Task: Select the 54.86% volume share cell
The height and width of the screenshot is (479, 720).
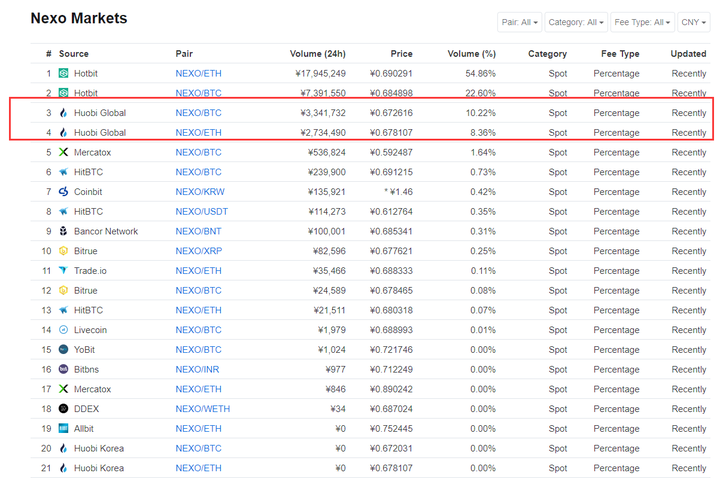Action: (480, 73)
